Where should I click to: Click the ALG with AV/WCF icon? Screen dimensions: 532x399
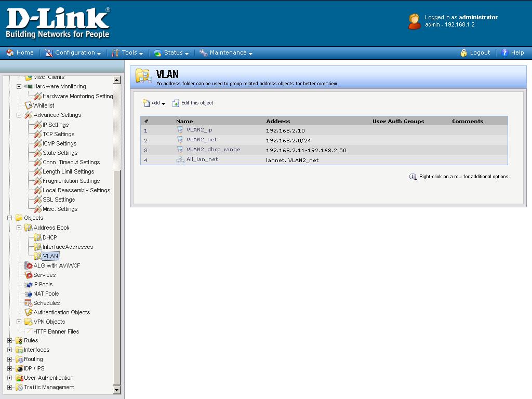tap(29, 265)
